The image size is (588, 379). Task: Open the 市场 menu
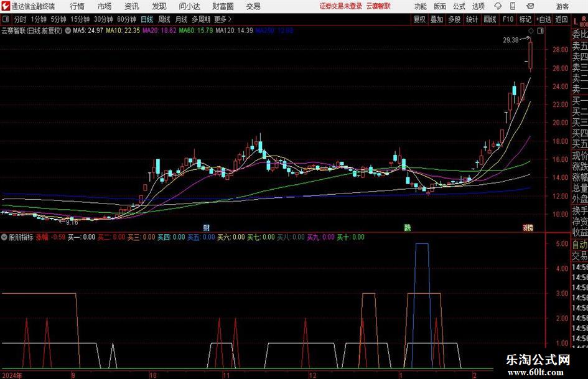pyautogui.click(x=105, y=6)
